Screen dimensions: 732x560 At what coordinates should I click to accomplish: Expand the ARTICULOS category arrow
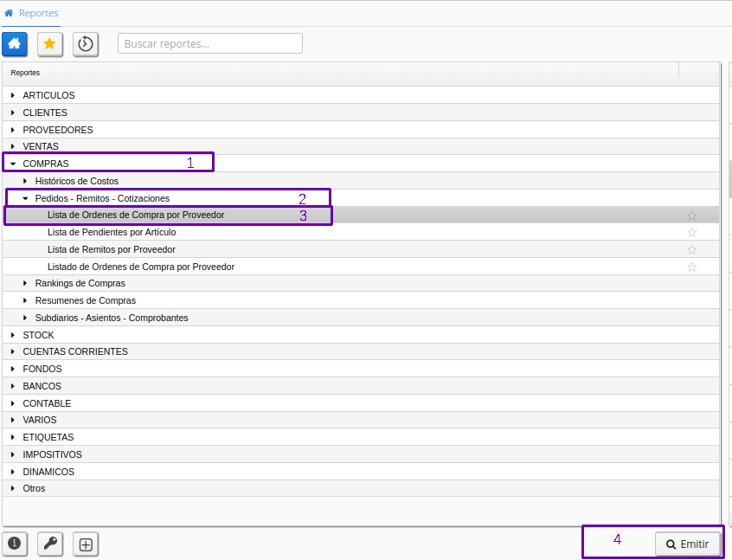pyautogui.click(x=13, y=95)
